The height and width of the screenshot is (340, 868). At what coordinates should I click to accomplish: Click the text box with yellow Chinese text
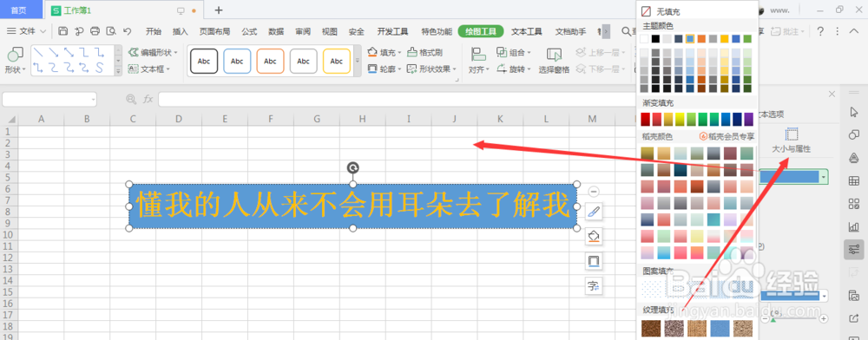[x=352, y=206]
